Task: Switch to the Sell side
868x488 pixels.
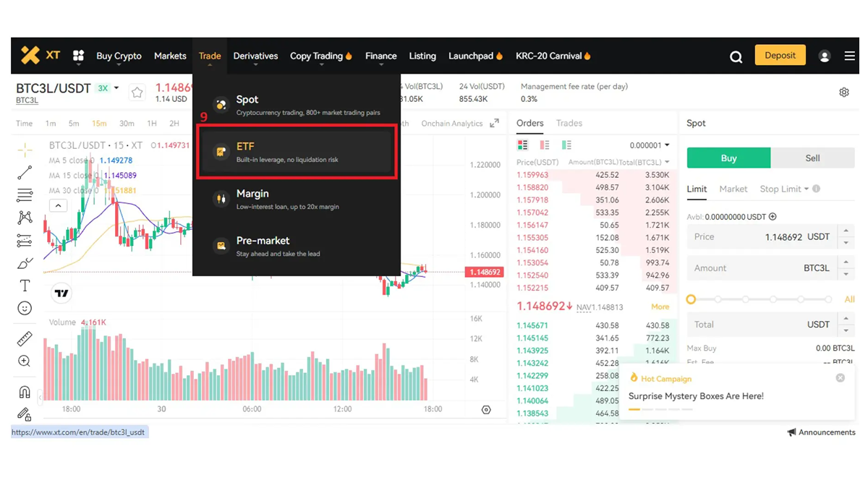Action: [812, 158]
